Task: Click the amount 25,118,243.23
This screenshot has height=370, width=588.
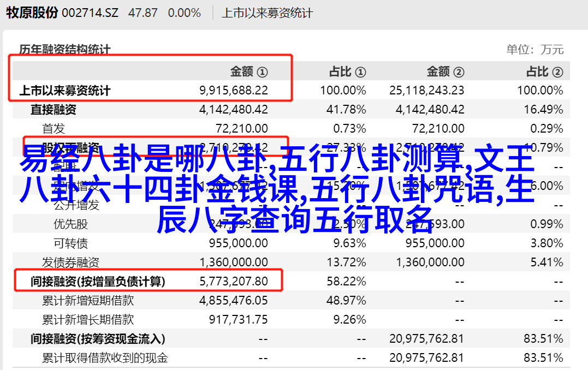Action: click(427, 91)
